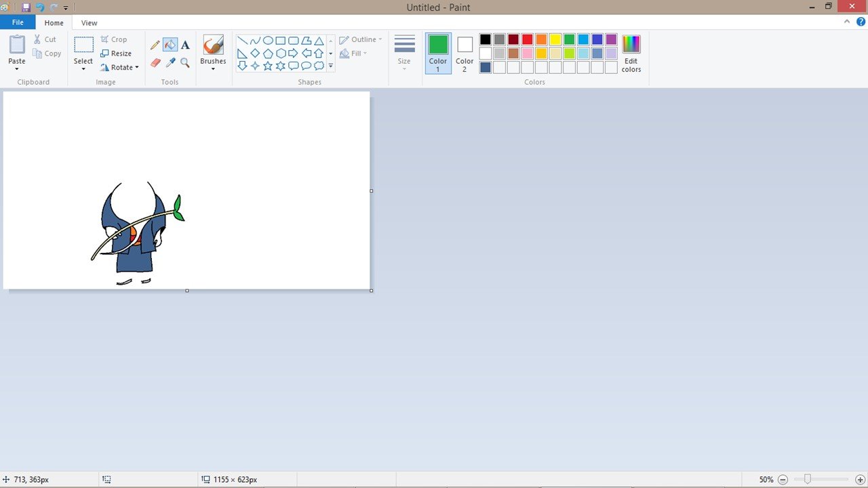The height and width of the screenshot is (488, 868).
Task: Choose the Hexagon shape
Action: click(x=280, y=54)
